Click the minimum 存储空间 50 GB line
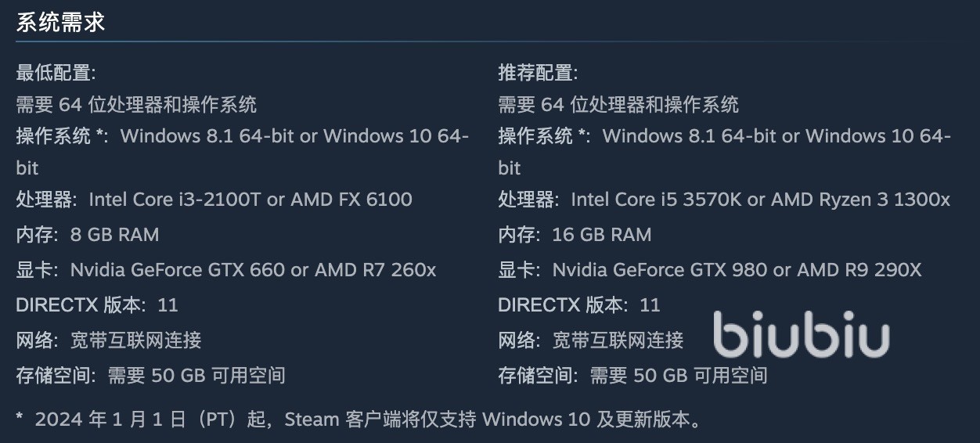980x443 pixels. (150, 376)
